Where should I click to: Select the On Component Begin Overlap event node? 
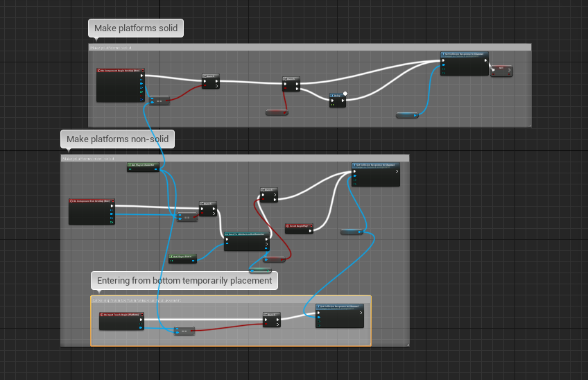click(120, 71)
